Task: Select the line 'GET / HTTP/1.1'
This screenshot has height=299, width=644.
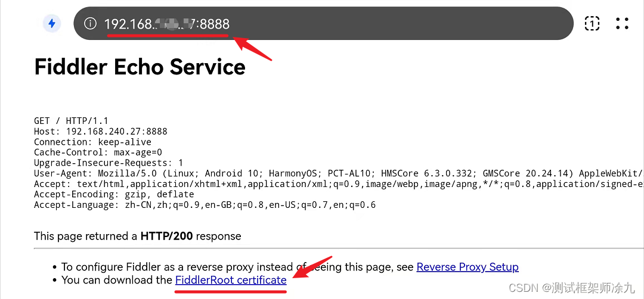Action: (70, 121)
